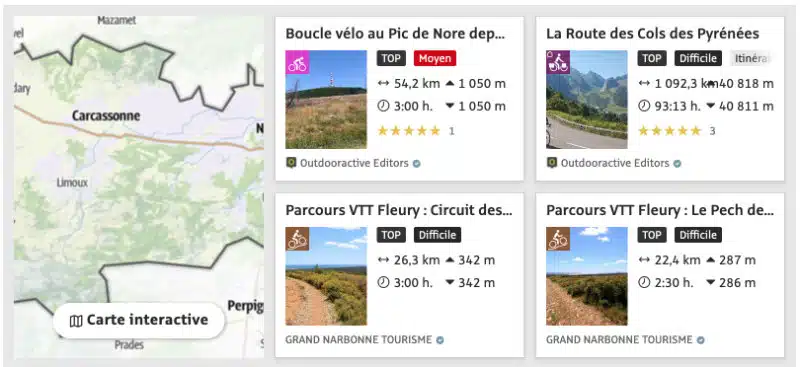This screenshot has height=367, width=800.
Task: Click the pink cycling icon on the Pic de Nore card
Action: coord(297,62)
